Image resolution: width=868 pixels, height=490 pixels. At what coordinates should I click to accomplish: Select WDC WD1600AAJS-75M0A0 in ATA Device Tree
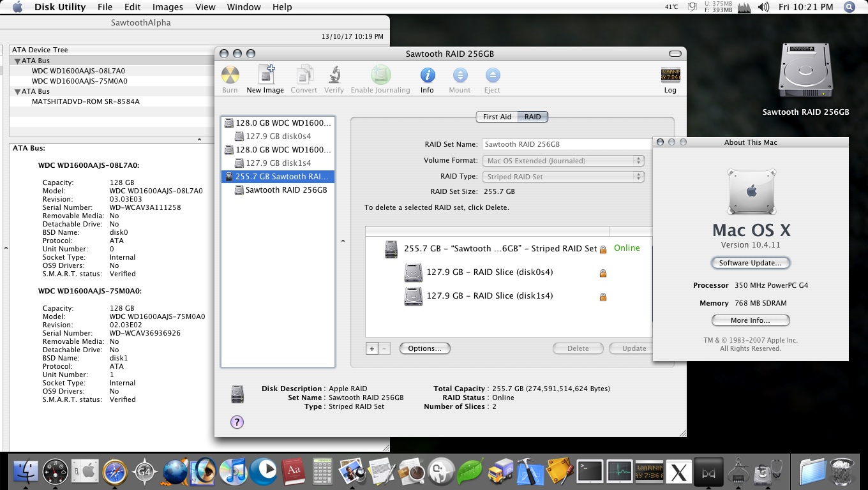tap(80, 81)
